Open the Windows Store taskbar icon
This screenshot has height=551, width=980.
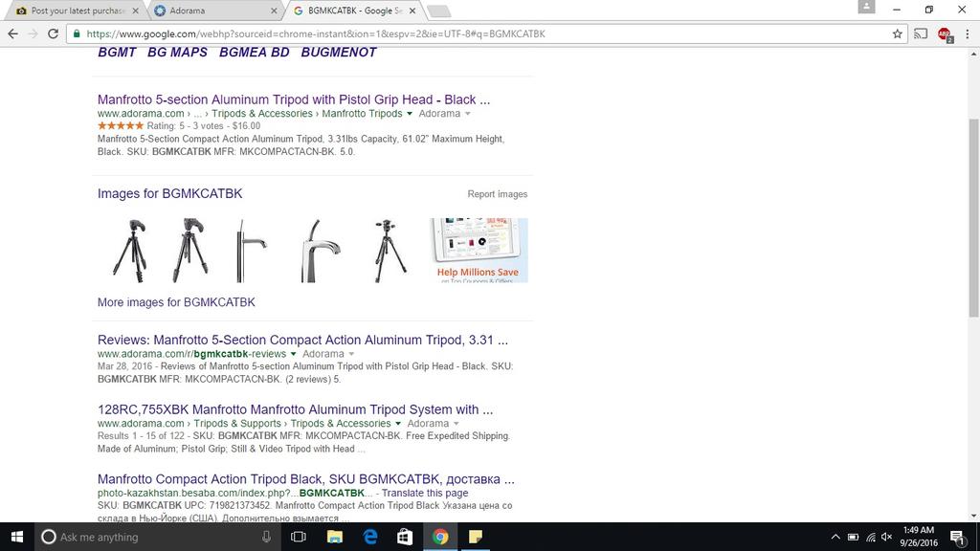[405, 537]
